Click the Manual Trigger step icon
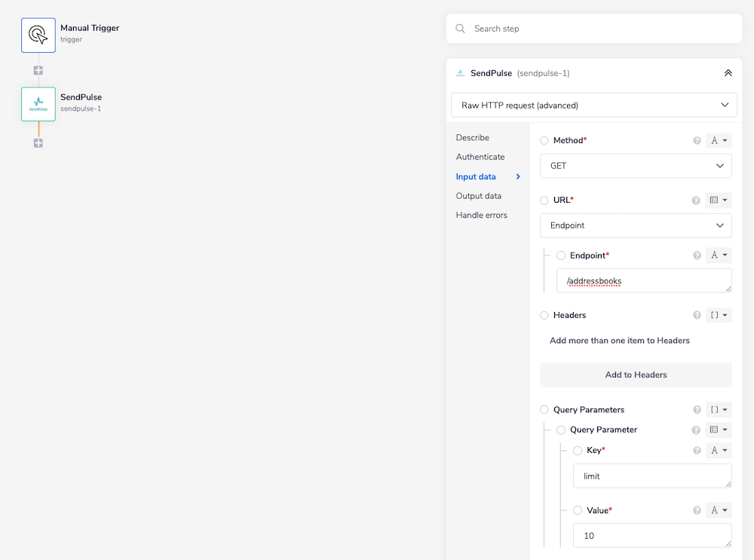 [x=38, y=35]
